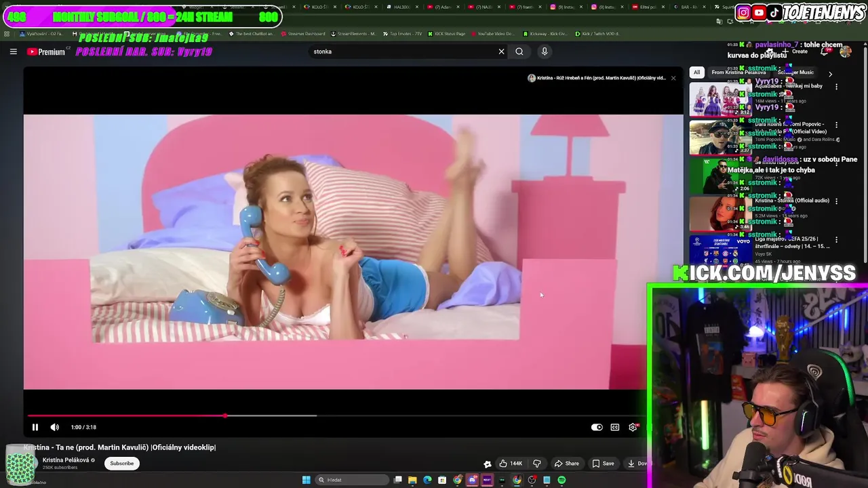Screen dimensions: 868x488
Task: Run search with the magnifier button
Action: click(x=519, y=52)
